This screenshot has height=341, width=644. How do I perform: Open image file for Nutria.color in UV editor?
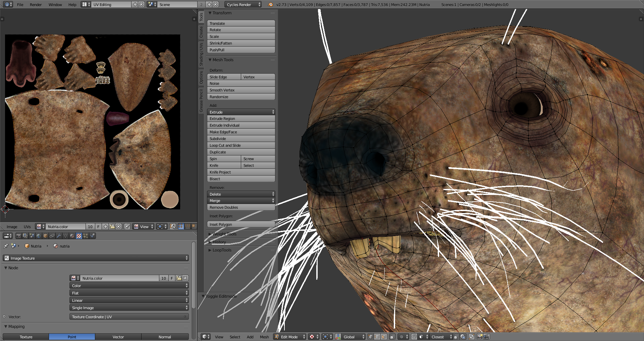tap(112, 227)
